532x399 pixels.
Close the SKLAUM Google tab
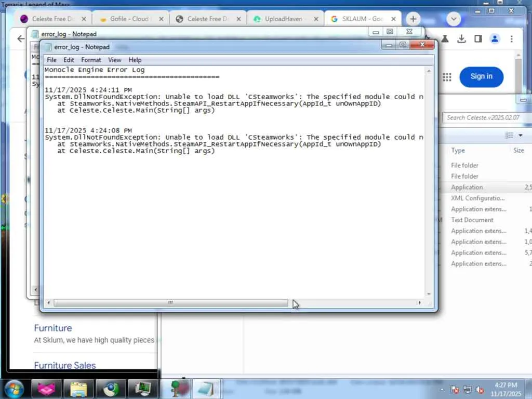click(394, 19)
